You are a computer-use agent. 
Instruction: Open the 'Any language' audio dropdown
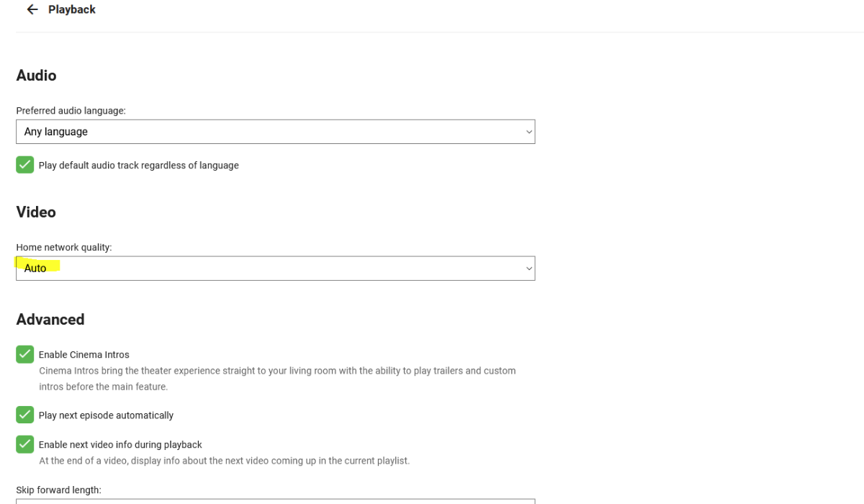(275, 132)
